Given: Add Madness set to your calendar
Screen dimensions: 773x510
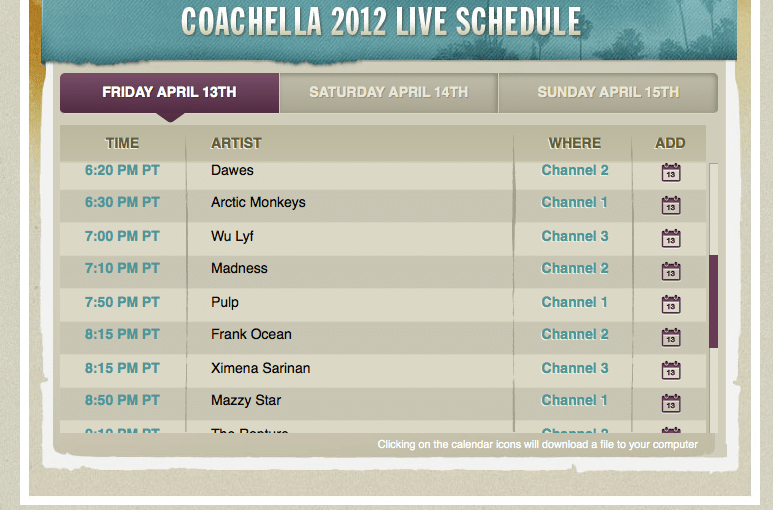Looking at the screenshot, I should [670, 271].
